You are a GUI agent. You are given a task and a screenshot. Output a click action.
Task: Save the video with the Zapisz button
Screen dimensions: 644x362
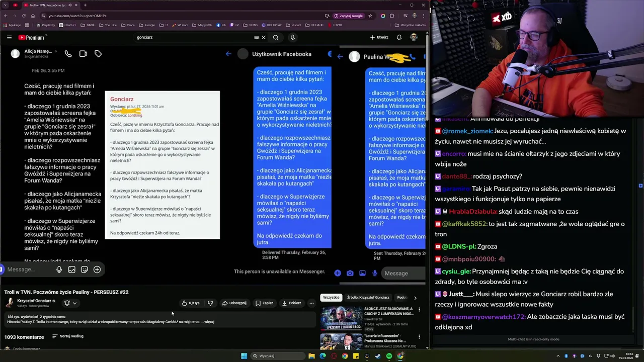point(264,303)
